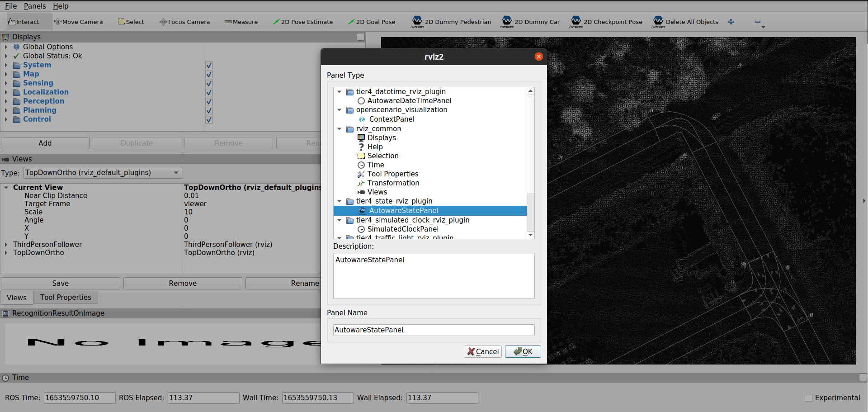This screenshot has width=868, height=412.
Task: Choose the 2D Dummy Car tool
Action: (530, 22)
